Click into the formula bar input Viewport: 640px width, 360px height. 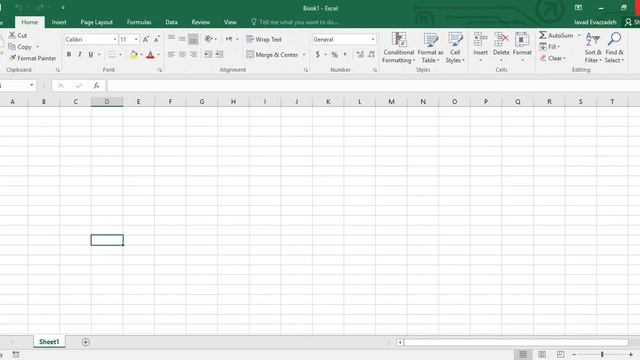[373, 85]
